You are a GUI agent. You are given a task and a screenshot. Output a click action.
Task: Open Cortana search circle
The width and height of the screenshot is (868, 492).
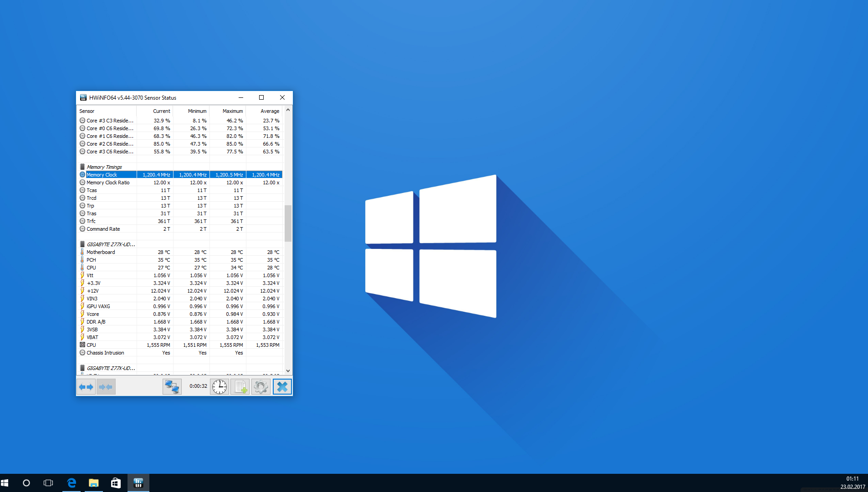pyautogui.click(x=26, y=483)
